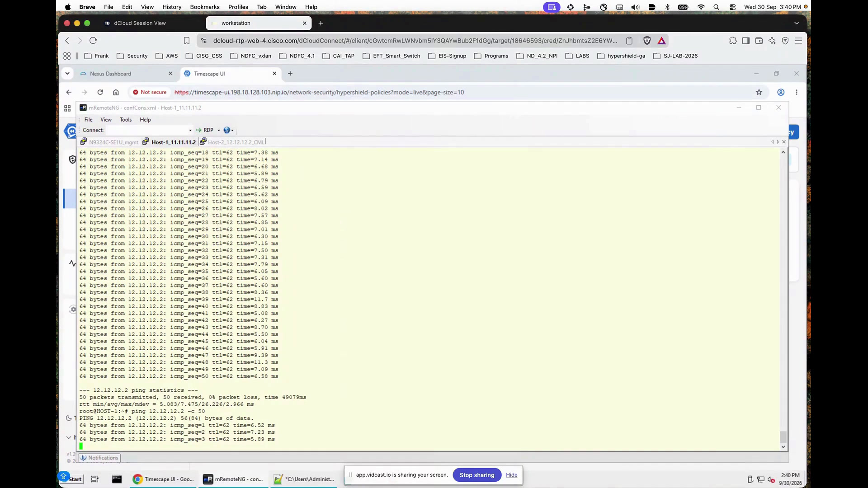Open Windows Task View on remote taskbar
868x488 pixels.
click(x=95, y=479)
